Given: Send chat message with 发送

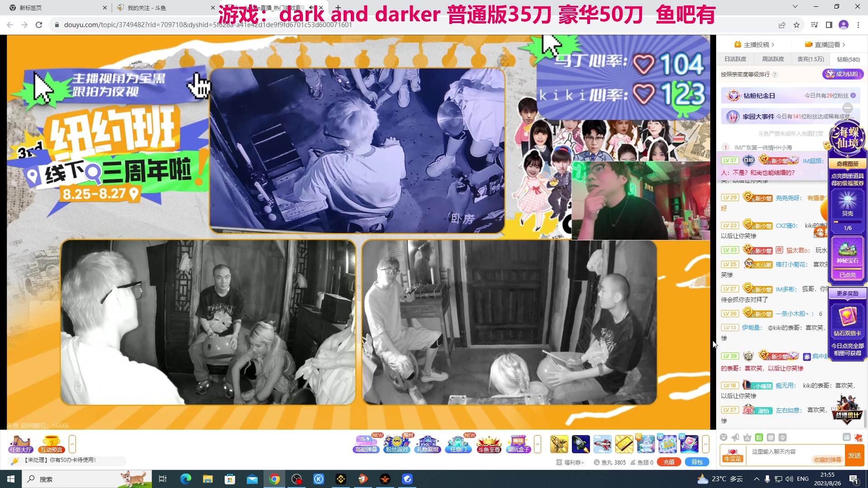Looking at the screenshot, I should (854, 455).
